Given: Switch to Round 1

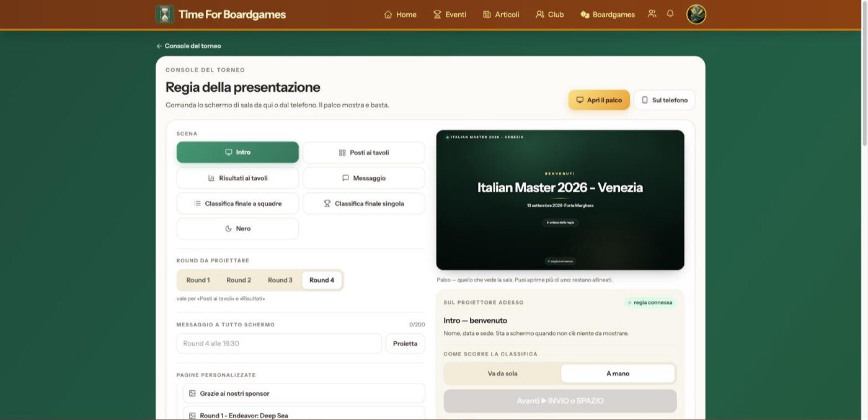Looking at the screenshot, I should pyautogui.click(x=198, y=280).
